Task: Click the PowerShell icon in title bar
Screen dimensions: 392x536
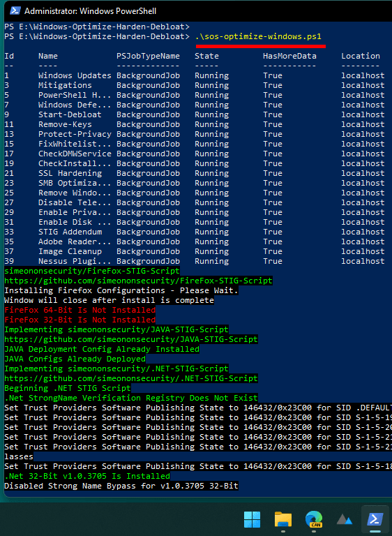Action: point(15,11)
